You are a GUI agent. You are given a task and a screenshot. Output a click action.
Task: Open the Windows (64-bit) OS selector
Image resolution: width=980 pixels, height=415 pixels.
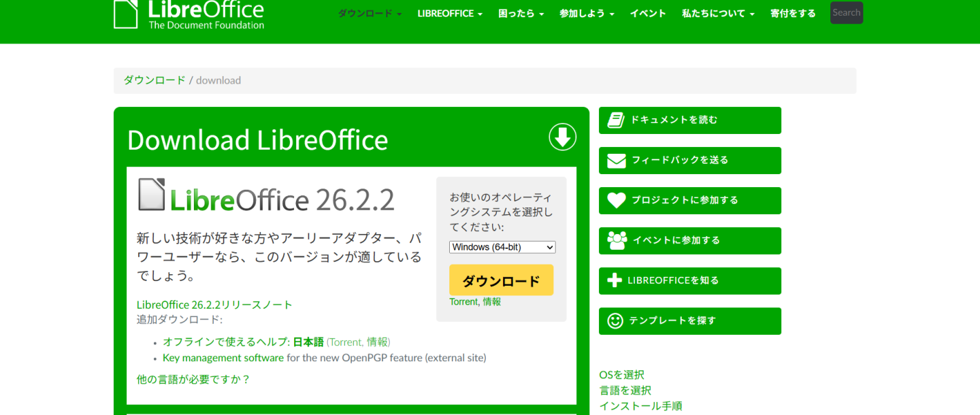502,247
